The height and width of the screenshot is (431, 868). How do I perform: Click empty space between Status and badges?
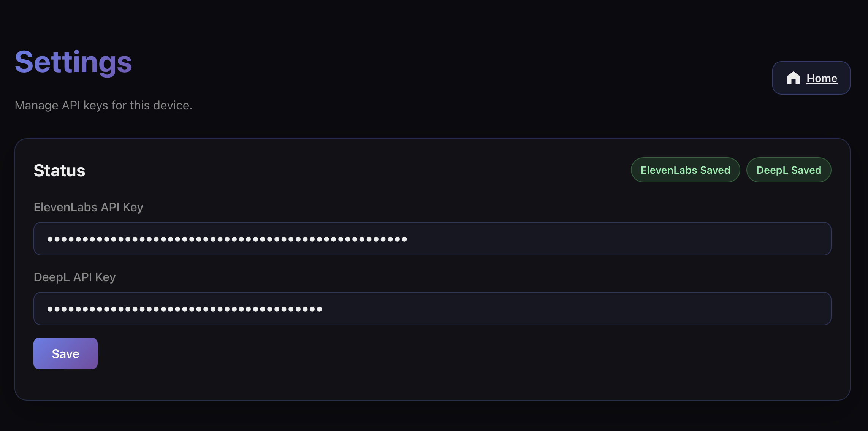click(342, 170)
